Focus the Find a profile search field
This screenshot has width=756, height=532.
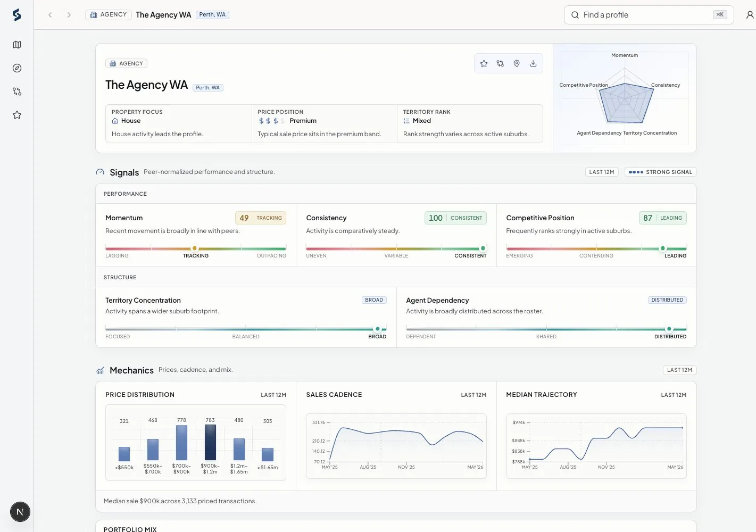click(x=649, y=15)
